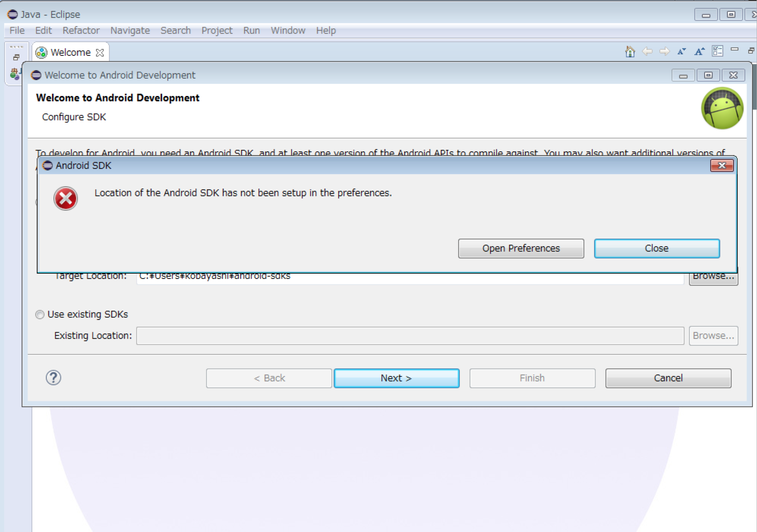Image resolution: width=757 pixels, height=532 pixels.
Task: Open the Refactor menu
Action: coord(81,30)
